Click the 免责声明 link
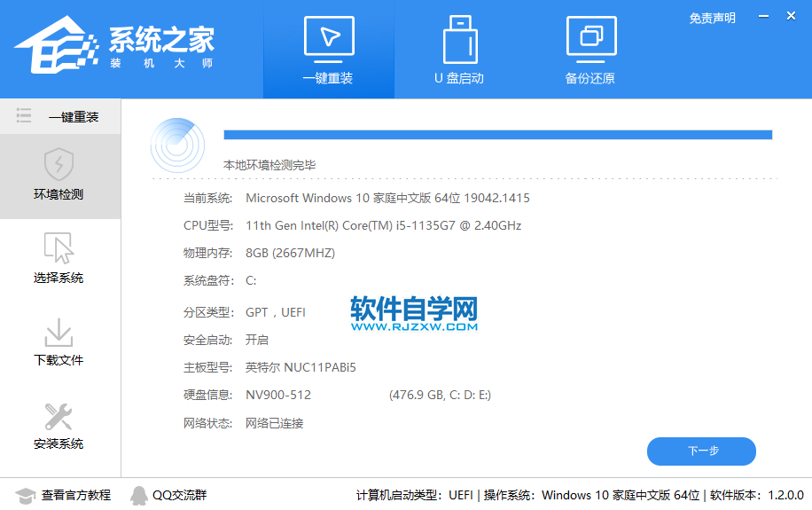Image resolution: width=812 pixels, height=510 pixels. click(712, 18)
